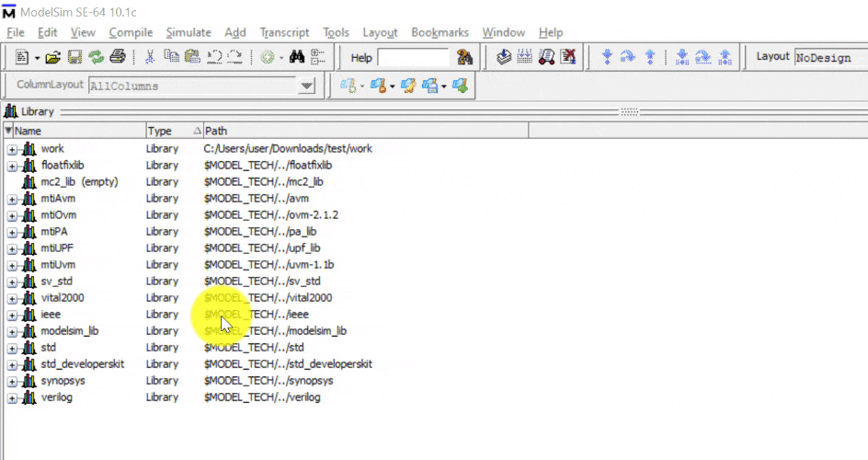The height and width of the screenshot is (460, 868).
Task: Click the Simulate icon with red wheels
Action: click(x=546, y=56)
